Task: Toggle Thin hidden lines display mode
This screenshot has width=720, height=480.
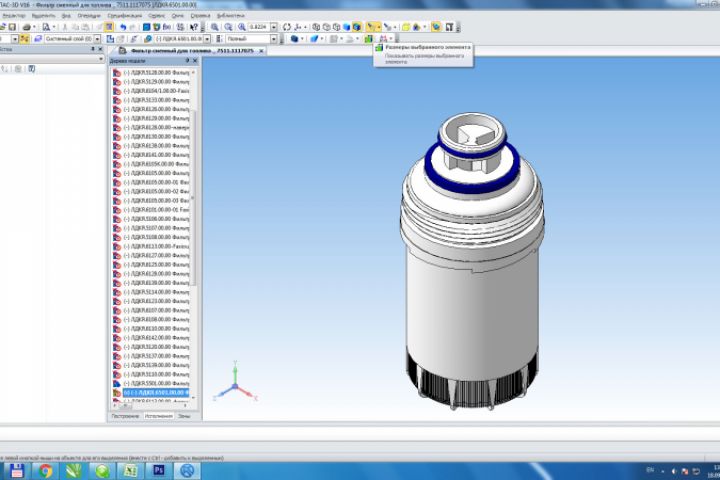Action: coord(336,27)
